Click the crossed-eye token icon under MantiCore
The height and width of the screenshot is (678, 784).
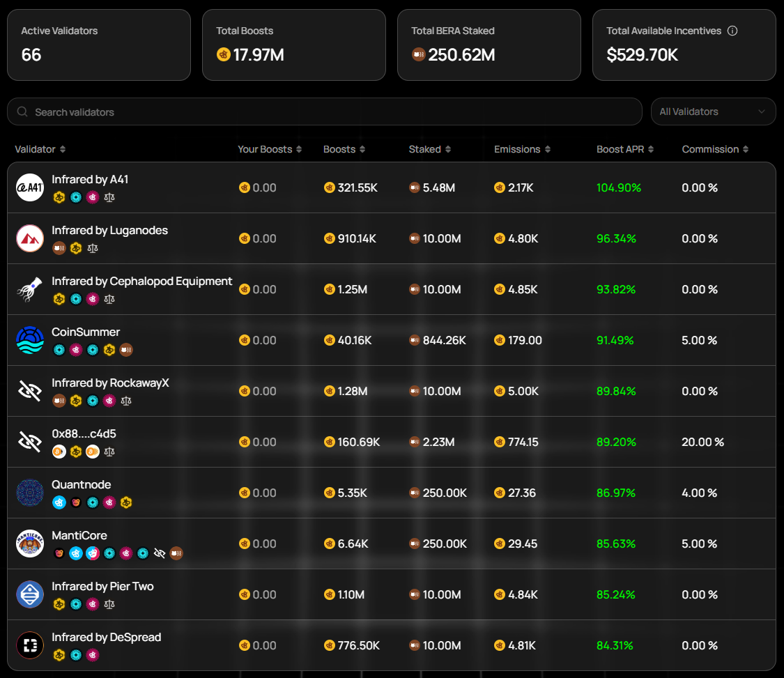(160, 553)
